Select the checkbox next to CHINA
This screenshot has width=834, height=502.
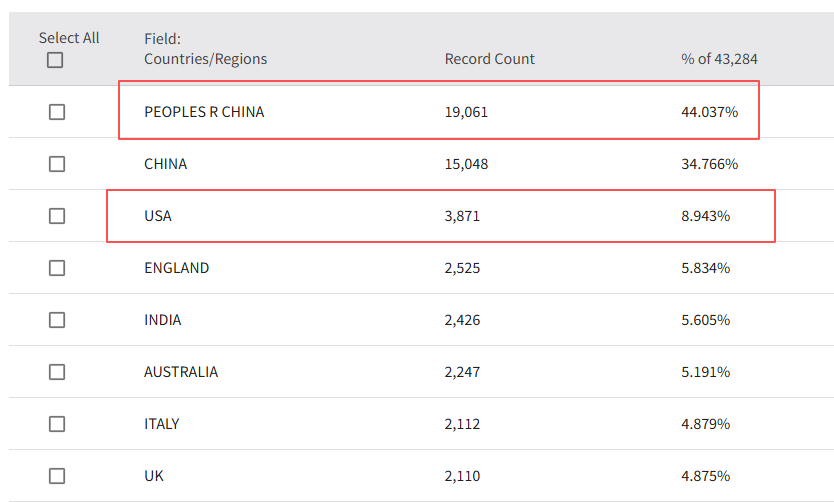(x=57, y=164)
